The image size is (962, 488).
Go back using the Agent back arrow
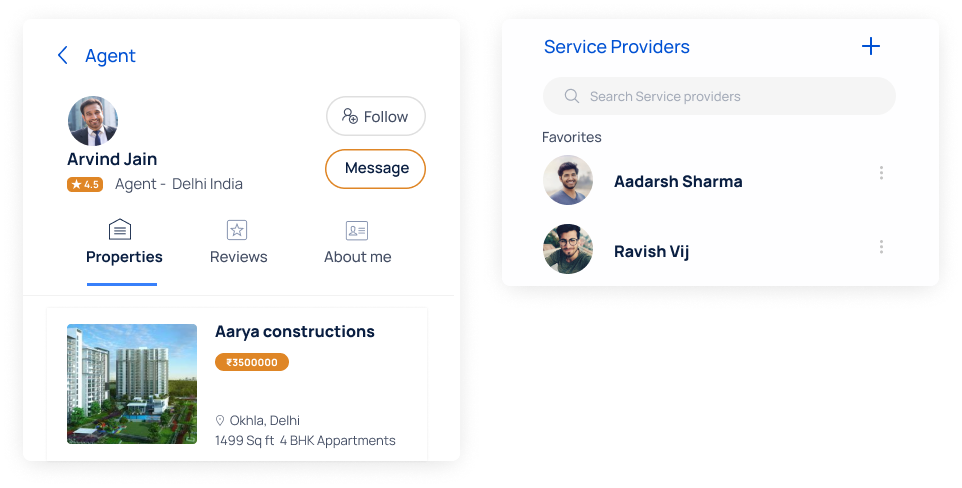click(63, 56)
